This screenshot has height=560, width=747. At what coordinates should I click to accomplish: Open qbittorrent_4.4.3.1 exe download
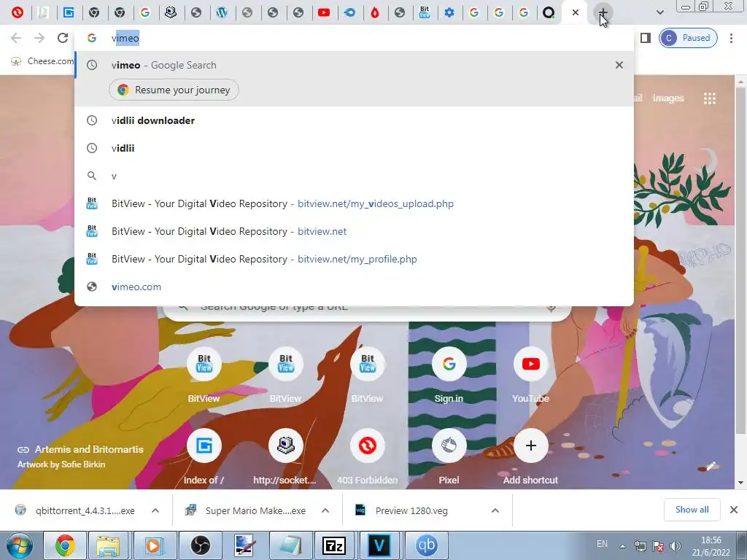[76, 511]
